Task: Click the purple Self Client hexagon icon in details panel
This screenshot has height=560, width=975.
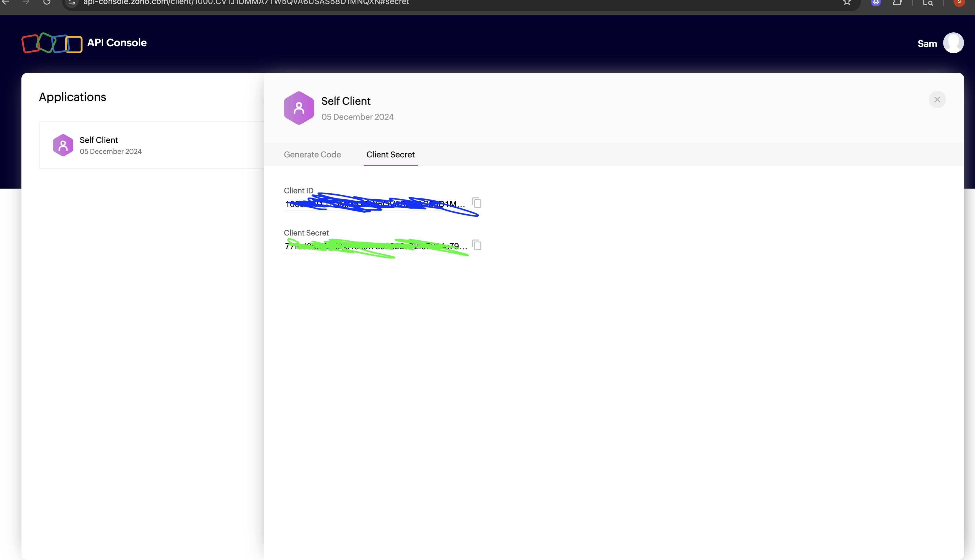Action: coord(299,108)
